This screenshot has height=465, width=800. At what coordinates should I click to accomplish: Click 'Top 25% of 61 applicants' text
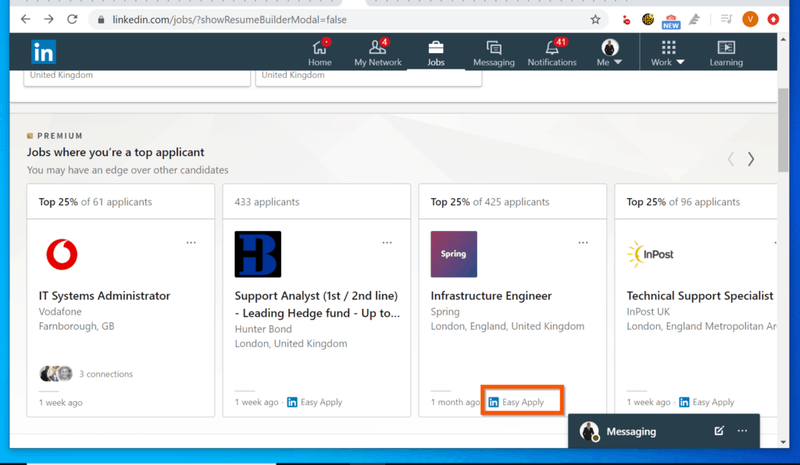(95, 202)
